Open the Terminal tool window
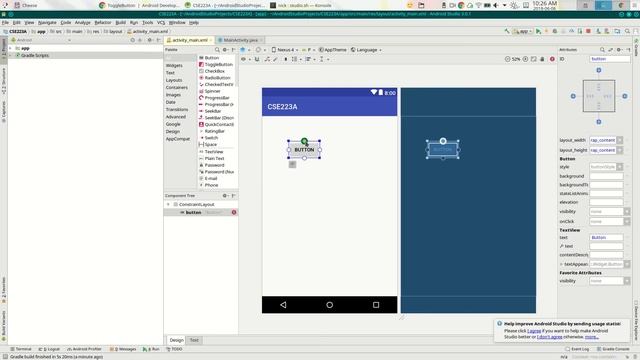This screenshot has height=360, width=640. 21,349
